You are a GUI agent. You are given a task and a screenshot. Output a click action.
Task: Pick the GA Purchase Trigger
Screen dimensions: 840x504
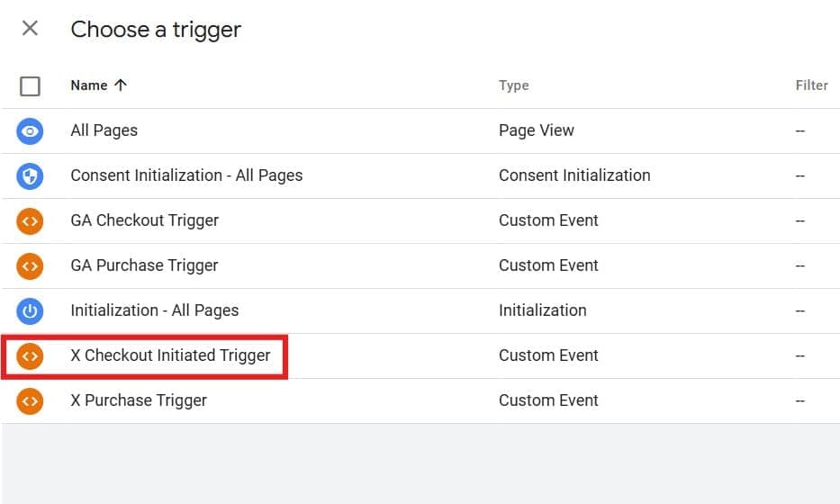(x=144, y=265)
